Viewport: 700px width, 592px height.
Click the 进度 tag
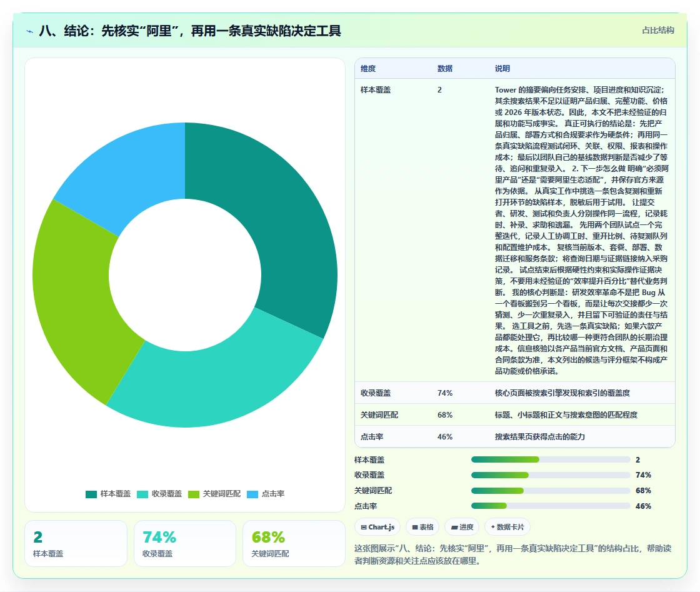(x=462, y=527)
